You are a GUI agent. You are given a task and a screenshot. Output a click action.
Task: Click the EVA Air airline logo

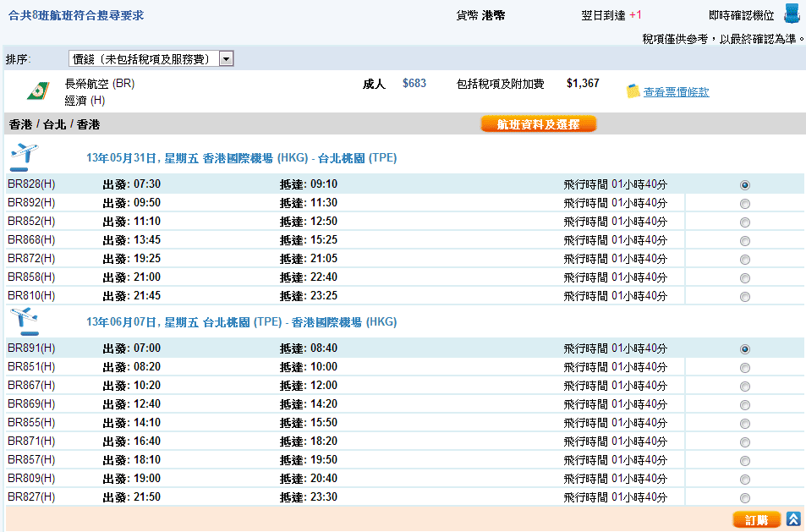tap(37, 91)
